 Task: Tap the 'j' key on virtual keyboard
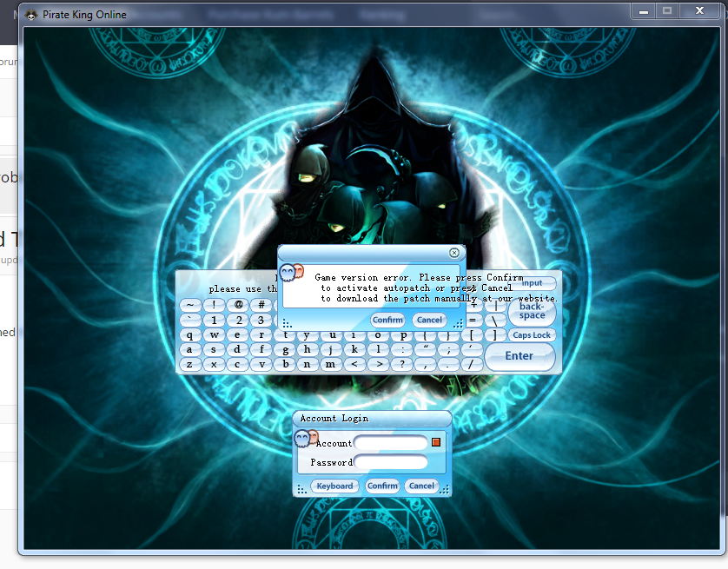(331, 349)
